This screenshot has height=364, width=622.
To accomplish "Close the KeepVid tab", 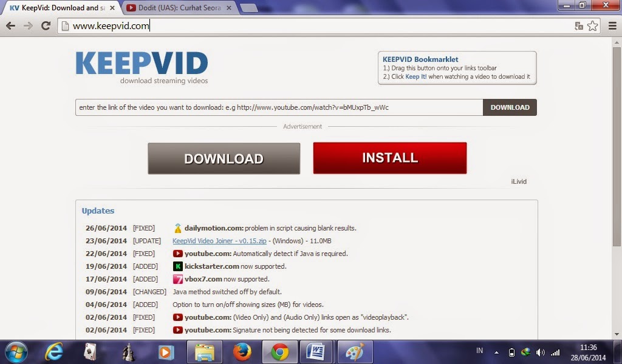I will (112, 8).
